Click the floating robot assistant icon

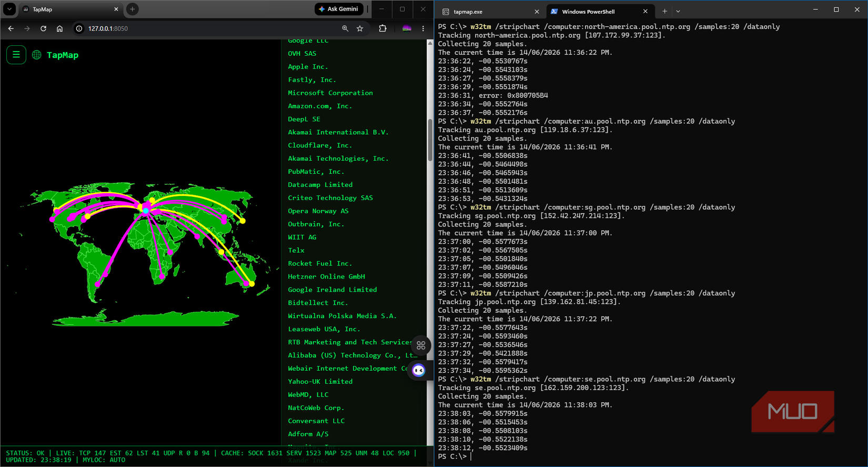419,371
